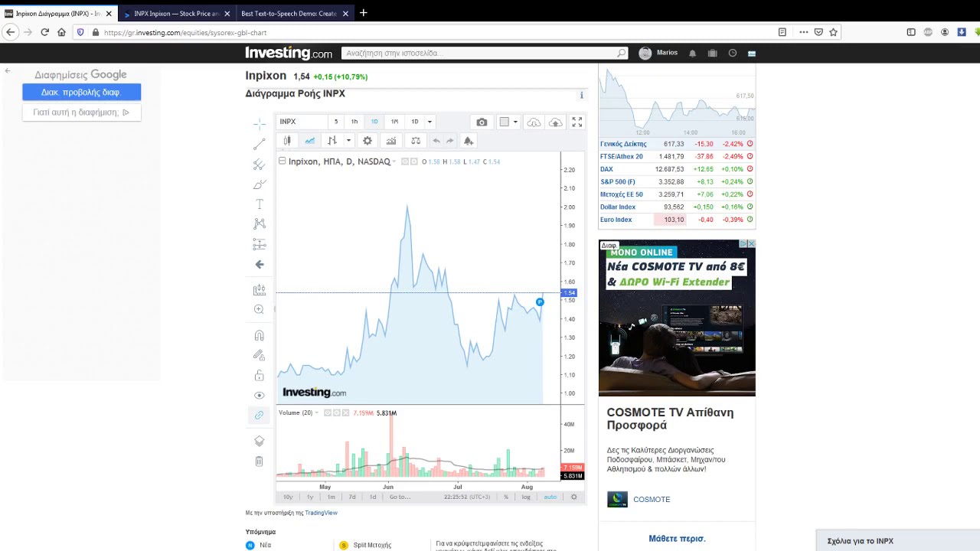
Task: Select the brush drawing tool
Action: 260,184
